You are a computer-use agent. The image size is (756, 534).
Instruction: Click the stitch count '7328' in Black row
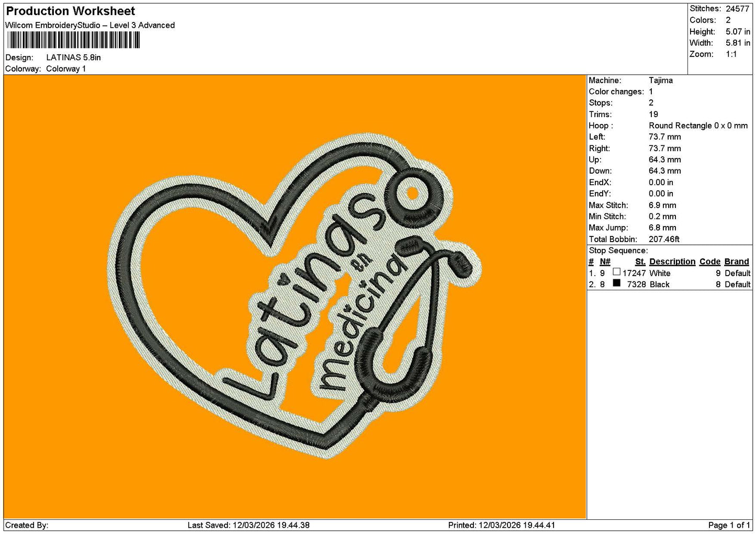tap(637, 285)
